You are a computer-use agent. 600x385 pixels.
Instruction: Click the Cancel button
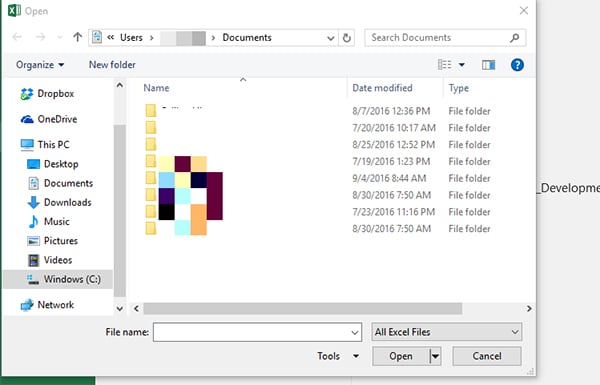[487, 356]
